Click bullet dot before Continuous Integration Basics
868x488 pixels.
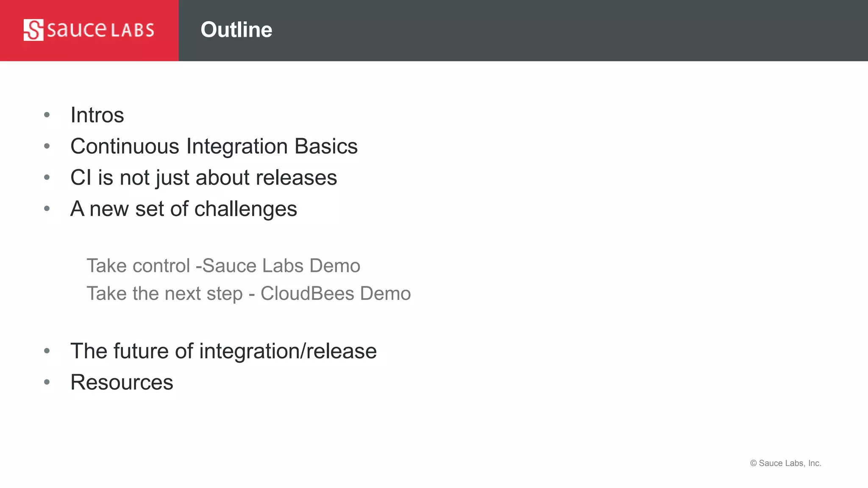[47, 146]
